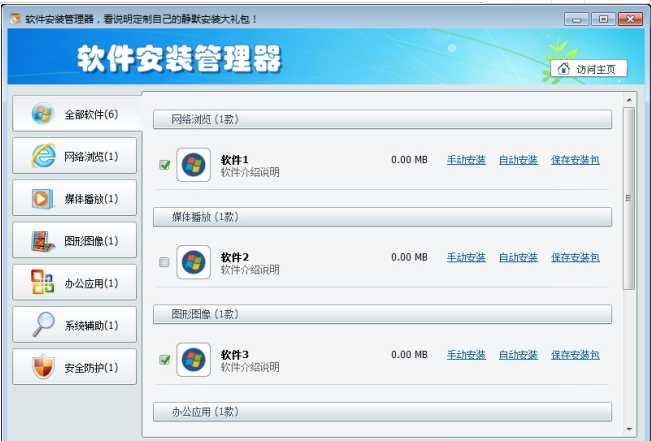Select the 全部软件(6) tab
The width and height of the screenshot is (651, 441).
click(x=77, y=113)
